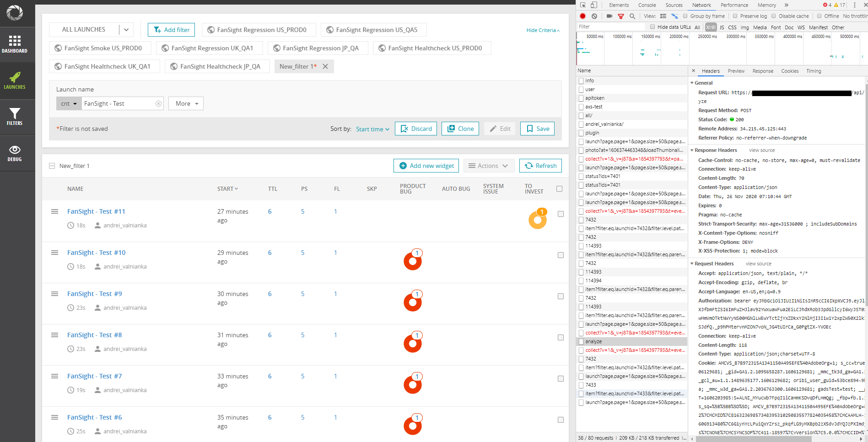The height and width of the screenshot is (442, 868).
Task: Open the Dashboard section from the left sidebar
Action: click(15, 45)
